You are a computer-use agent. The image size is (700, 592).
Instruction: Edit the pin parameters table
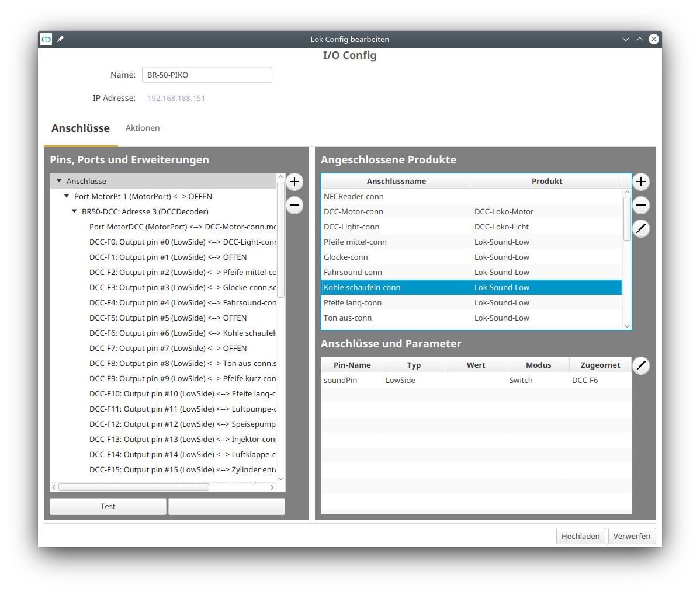[641, 365]
